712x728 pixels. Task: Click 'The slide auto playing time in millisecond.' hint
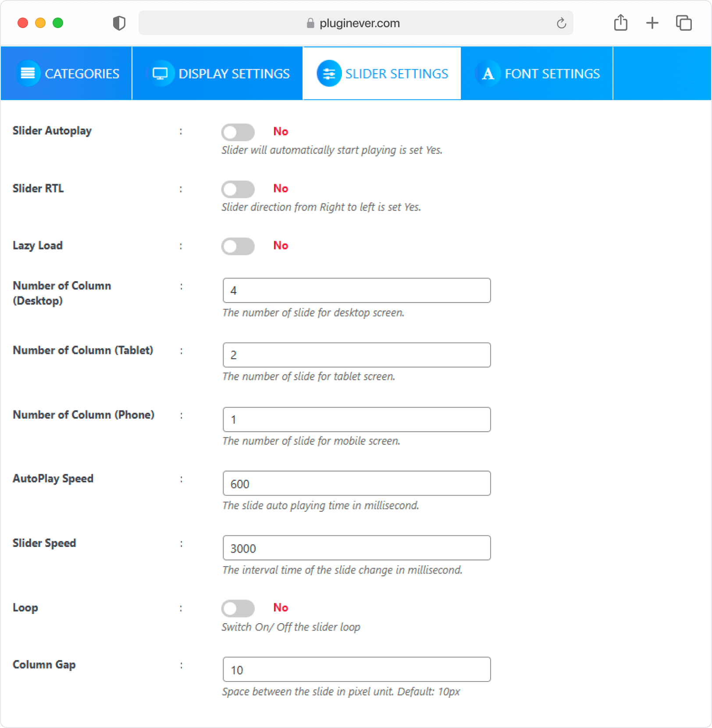[320, 506]
